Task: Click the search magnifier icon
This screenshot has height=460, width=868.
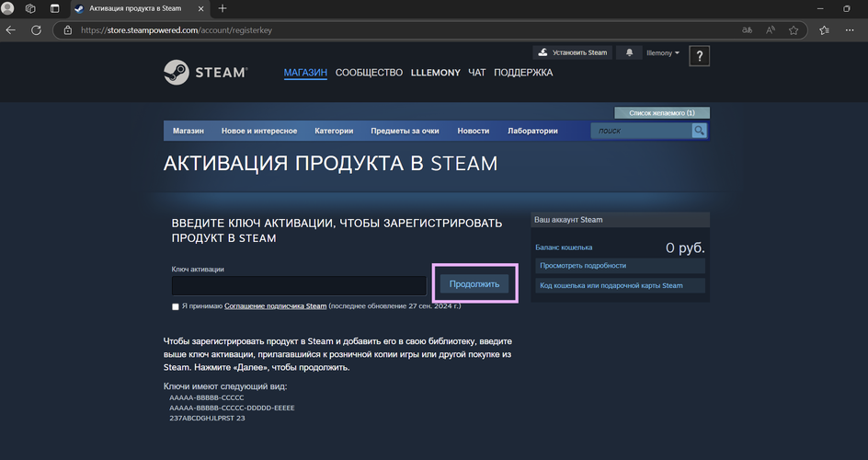Action: tap(699, 131)
